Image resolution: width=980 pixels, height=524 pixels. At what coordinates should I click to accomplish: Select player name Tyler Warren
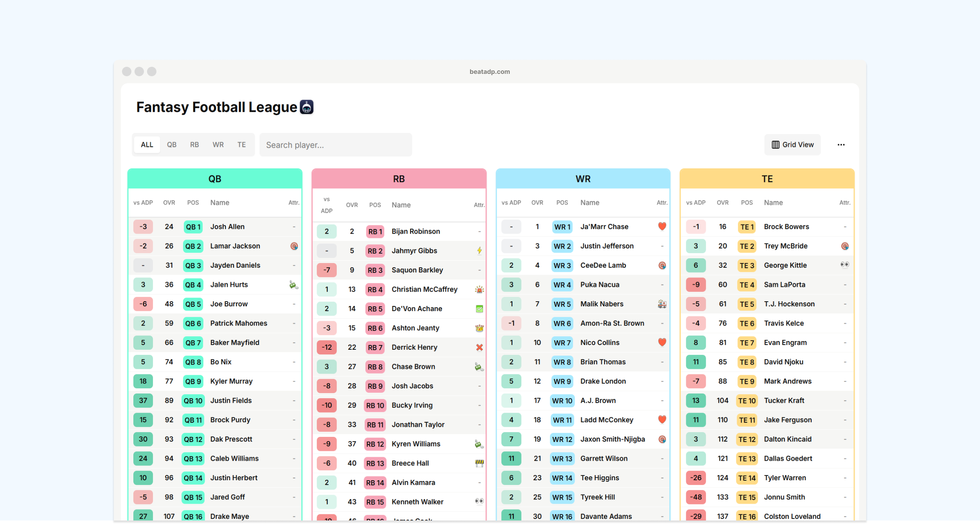(785, 478)
